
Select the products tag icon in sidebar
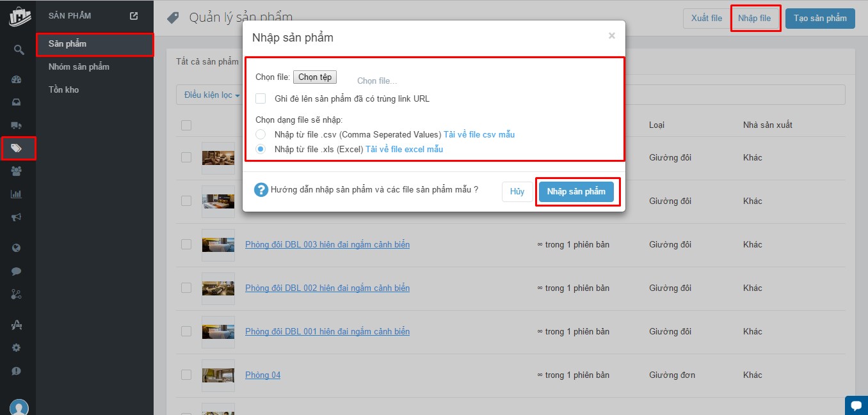tap(17, 148)
